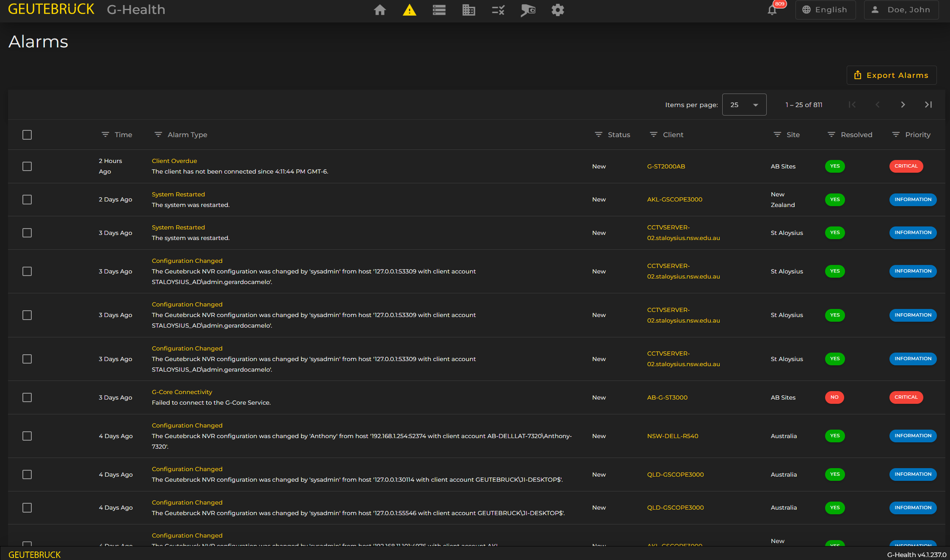Go to next page of alarms
950x560 pixels.
click(x=903, y=105)
